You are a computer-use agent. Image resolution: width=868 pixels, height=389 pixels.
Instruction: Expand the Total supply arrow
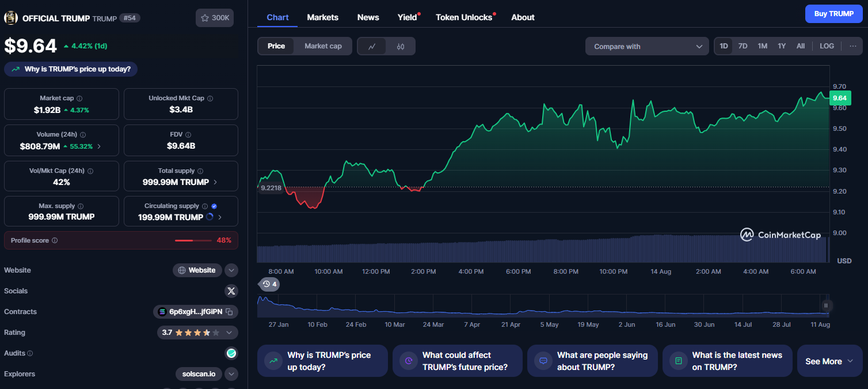(215, 182)
